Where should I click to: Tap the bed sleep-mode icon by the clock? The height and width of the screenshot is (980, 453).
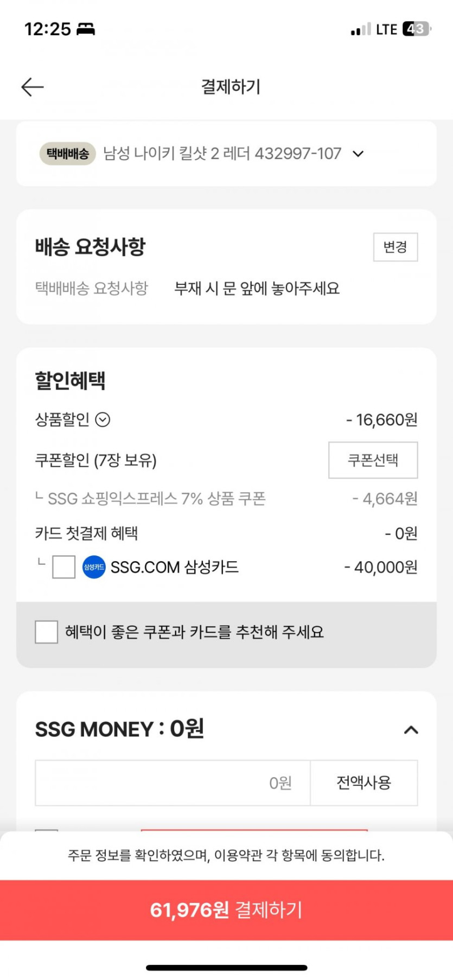tap(86, 29)
